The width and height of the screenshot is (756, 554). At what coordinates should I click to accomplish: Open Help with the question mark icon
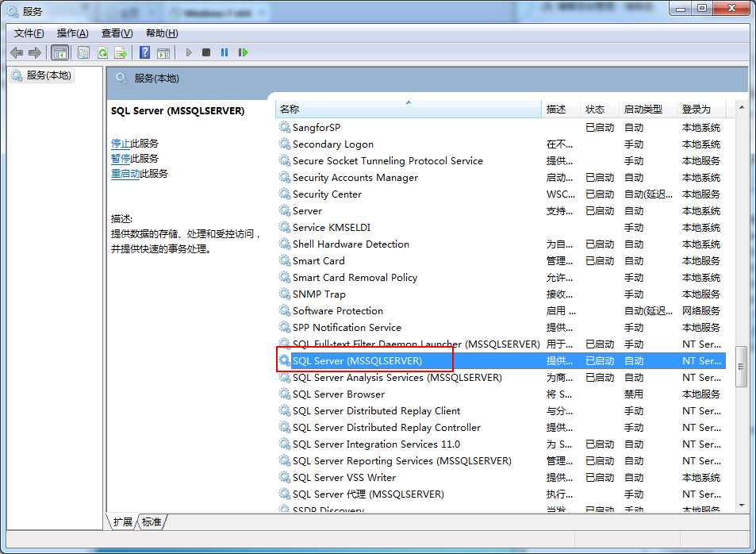[x=144, y=52]
